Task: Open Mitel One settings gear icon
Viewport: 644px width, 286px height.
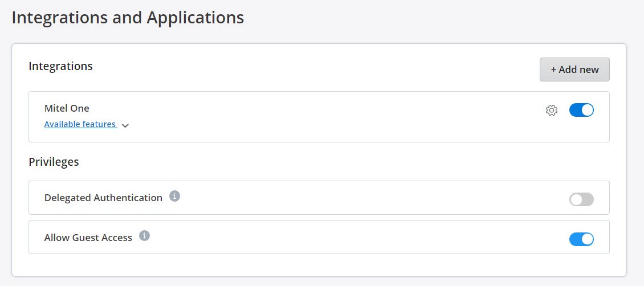Action: pyautogui.click(x=552, y=111)
